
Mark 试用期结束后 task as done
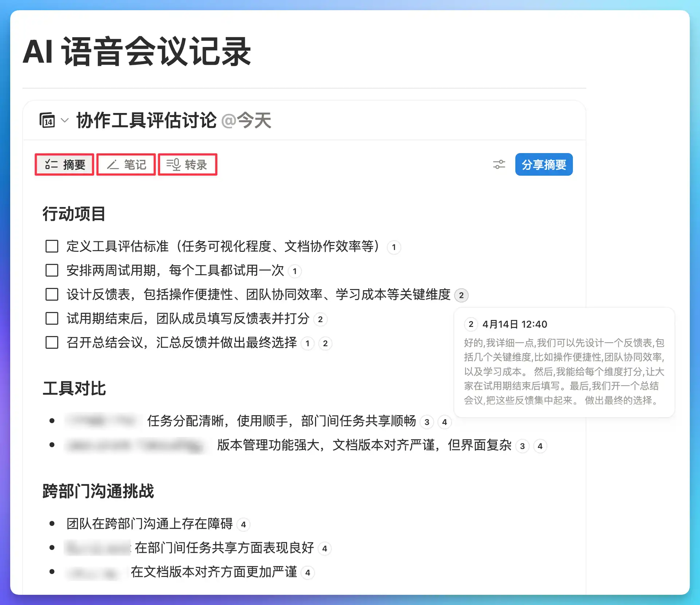(x=52, y=319)
